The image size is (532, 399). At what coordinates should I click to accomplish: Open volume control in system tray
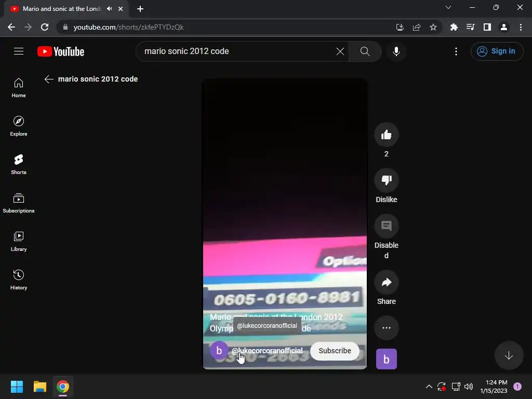click(469, 387)
